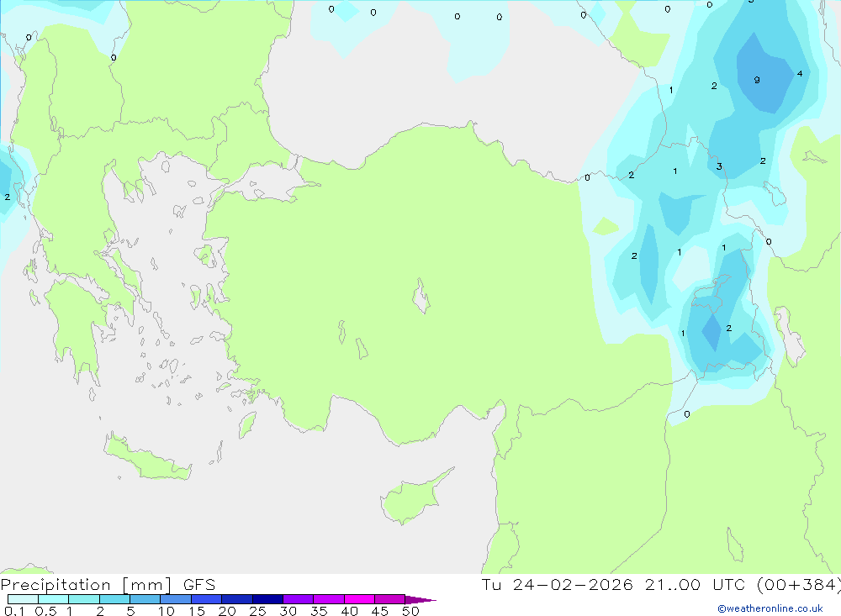The image size is (841, 616).
Task: Click the island of Crete on map
Action: click(147, 457)
